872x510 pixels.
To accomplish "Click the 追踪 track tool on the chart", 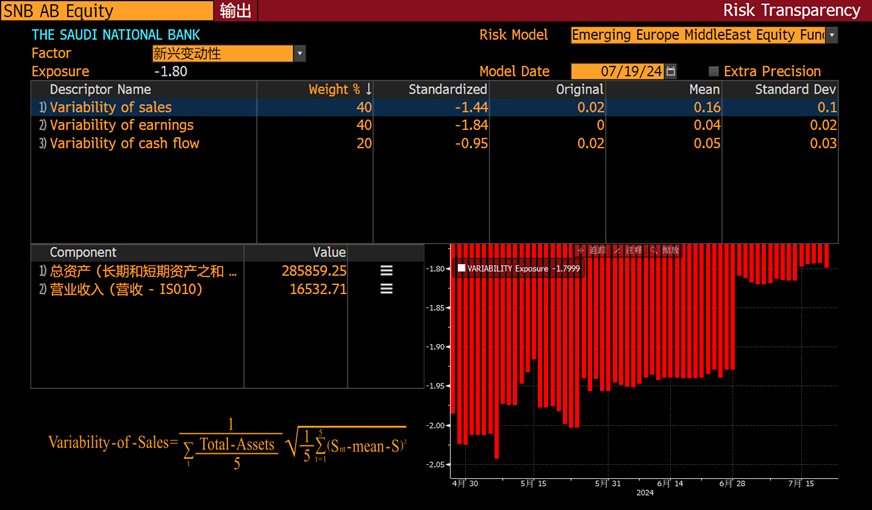I will point(592,250).
